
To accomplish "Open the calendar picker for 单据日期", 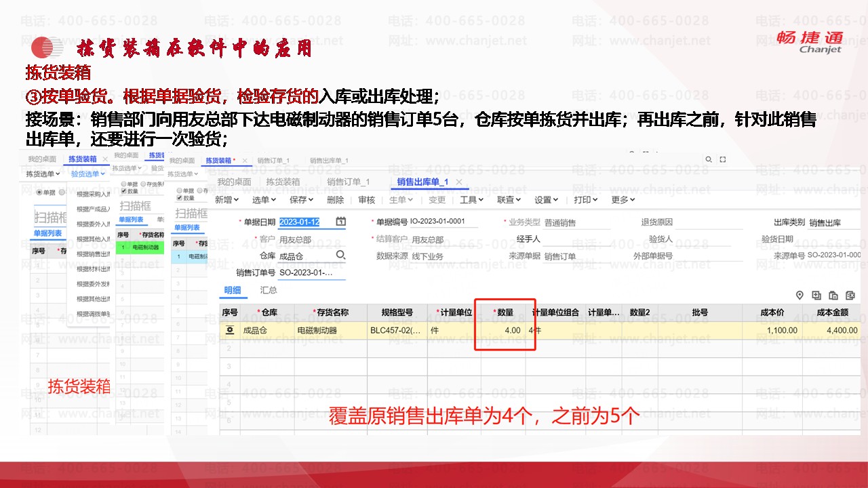I will click(x=341, y=222).
